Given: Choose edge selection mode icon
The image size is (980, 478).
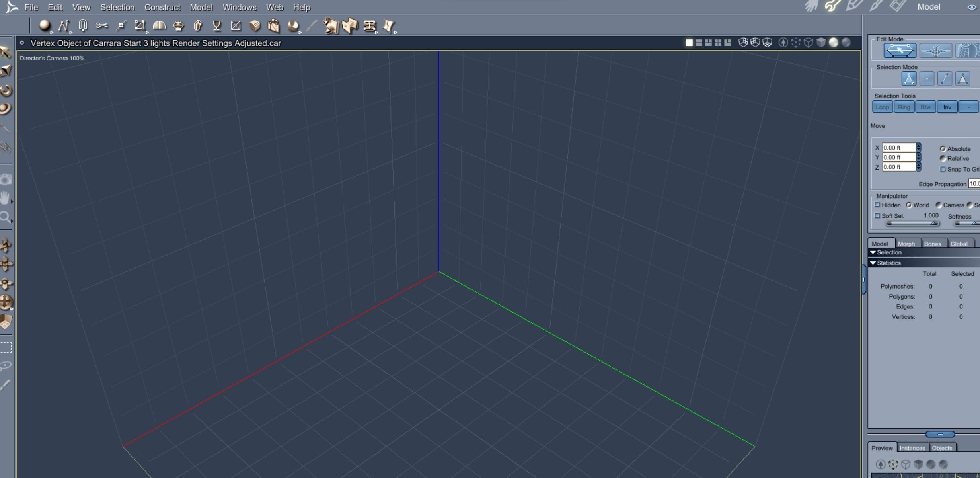Looking at the screenshot, I should (945, 79).
